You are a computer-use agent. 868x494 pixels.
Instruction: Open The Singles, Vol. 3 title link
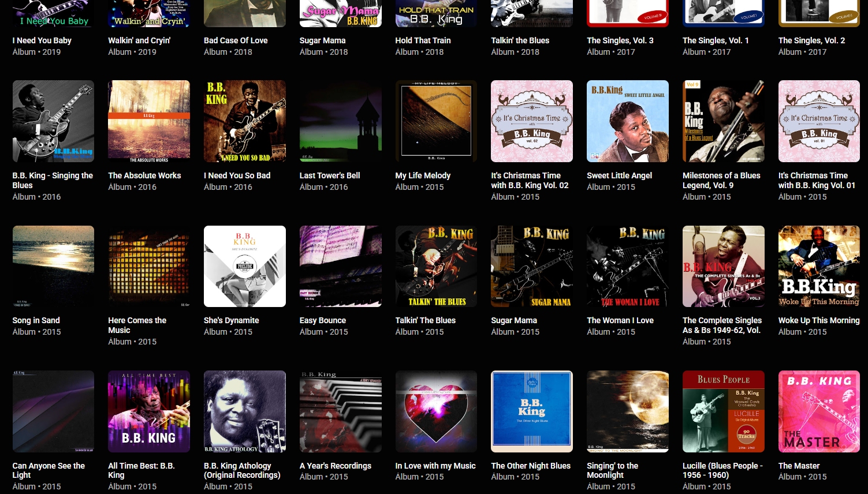(620, 40)
